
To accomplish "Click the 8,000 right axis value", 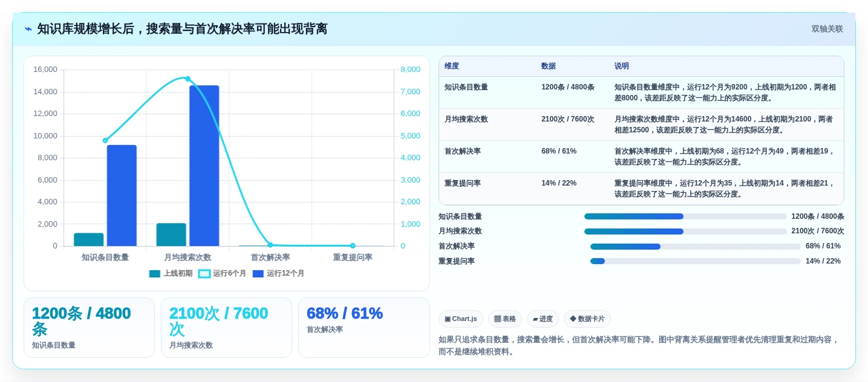I will click(x=411, y=70).
